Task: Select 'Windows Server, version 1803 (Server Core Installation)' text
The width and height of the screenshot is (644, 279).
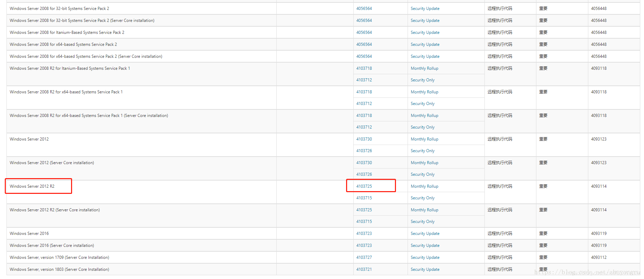Action: (x=59, y=269)
